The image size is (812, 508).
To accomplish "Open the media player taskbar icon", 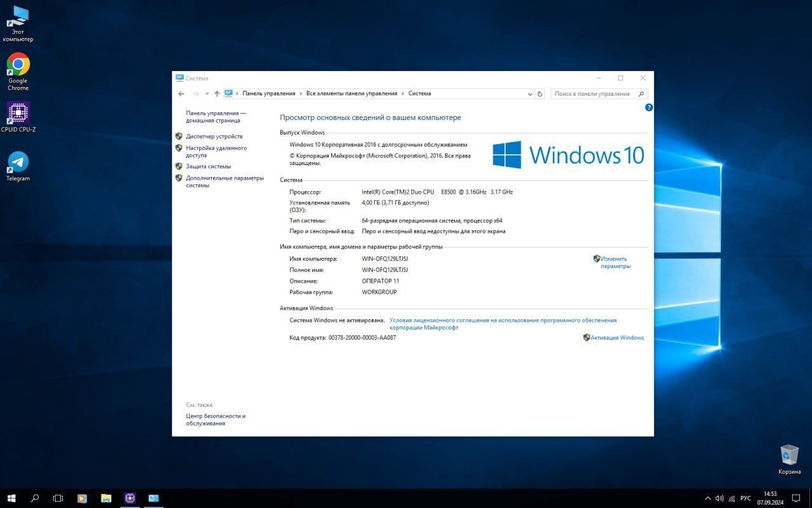I will coord(82,498).
